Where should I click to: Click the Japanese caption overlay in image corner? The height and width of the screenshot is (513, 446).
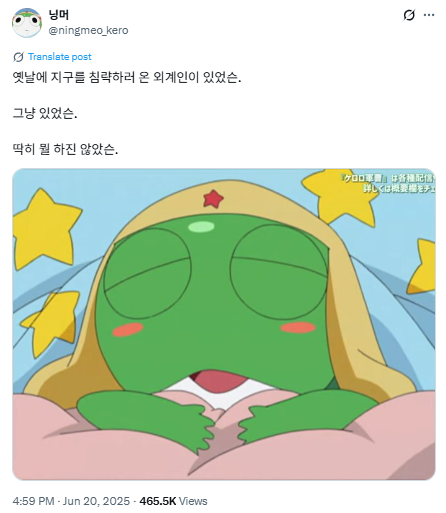click(x=388, y=182)
